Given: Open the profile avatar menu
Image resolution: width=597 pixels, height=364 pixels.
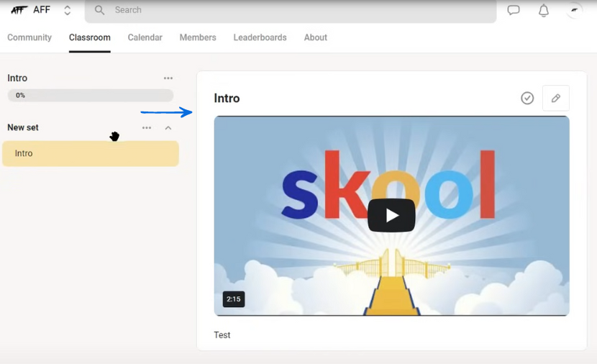Looking at the screenshot, I should 575,10.
